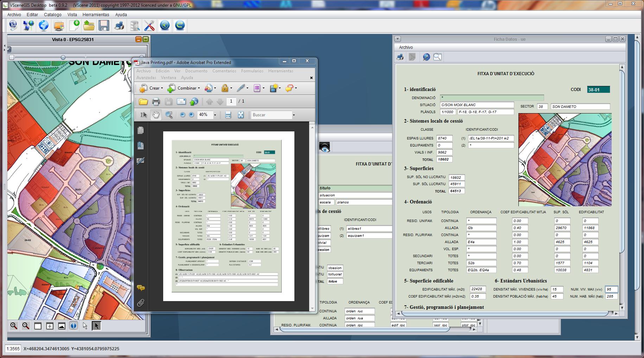Select the hand pan tool in Acrobat
Image resolution: width=644 pixels, height=358 pixels.
156,115
